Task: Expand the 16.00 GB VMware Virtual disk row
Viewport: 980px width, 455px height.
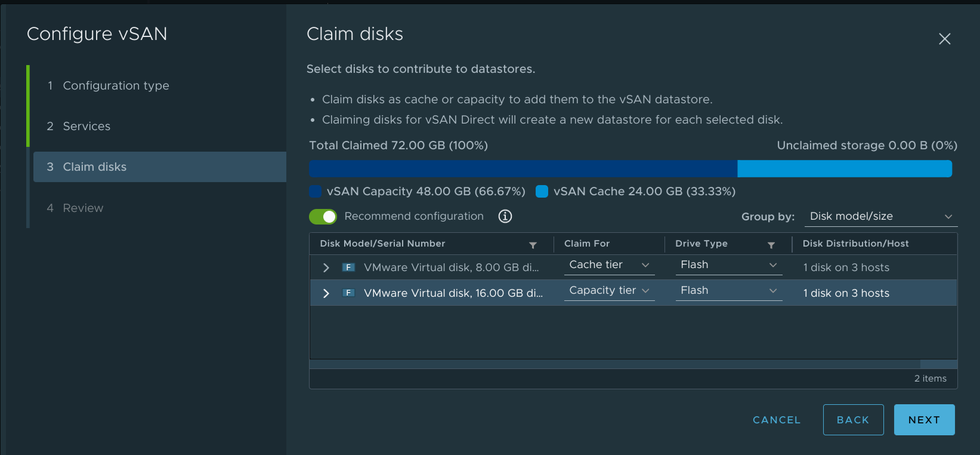Action: pyautogui.click(x=326, y=293)
